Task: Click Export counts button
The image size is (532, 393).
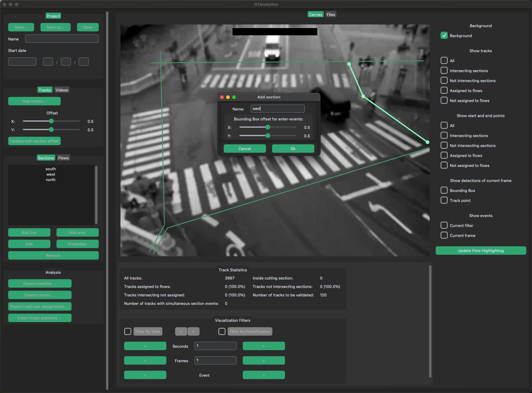Action: 40,295
